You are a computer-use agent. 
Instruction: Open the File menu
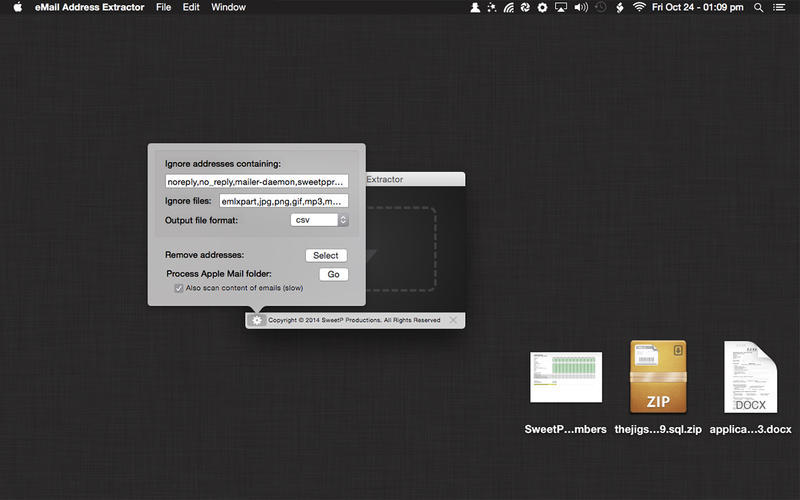(x=163, y=7)
